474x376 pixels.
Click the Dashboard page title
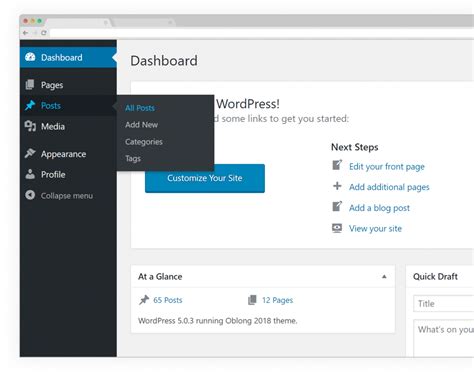coord(164,61)
